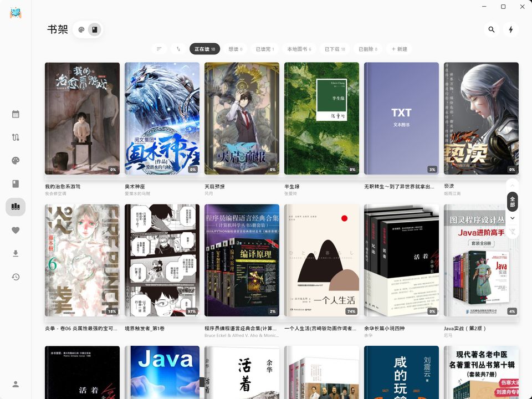This screenshot has width=532, height=399.
Task: Select the 已读完 tab
Action: coord(265,49)
